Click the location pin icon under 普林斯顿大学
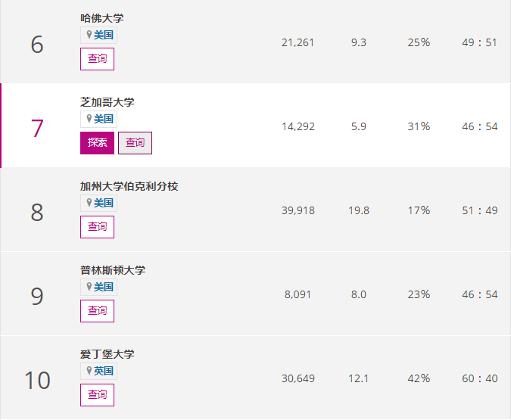This screenshot has height=420, width=511. [x=89, y=287]
